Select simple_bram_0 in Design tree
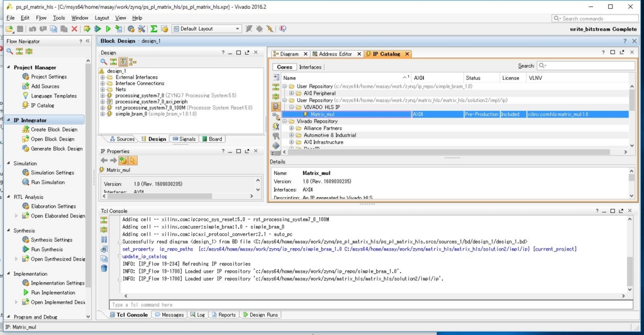Screen dimensions: 644x335 tap(131, 114)
